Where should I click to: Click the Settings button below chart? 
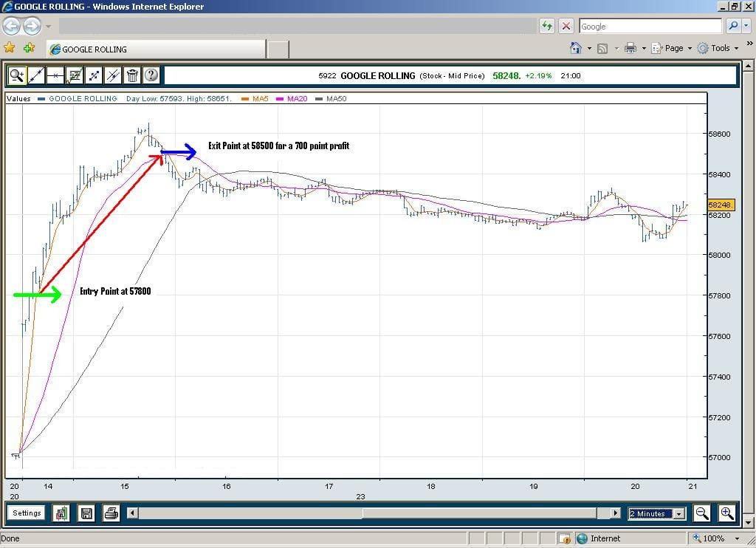pos(27,513)
